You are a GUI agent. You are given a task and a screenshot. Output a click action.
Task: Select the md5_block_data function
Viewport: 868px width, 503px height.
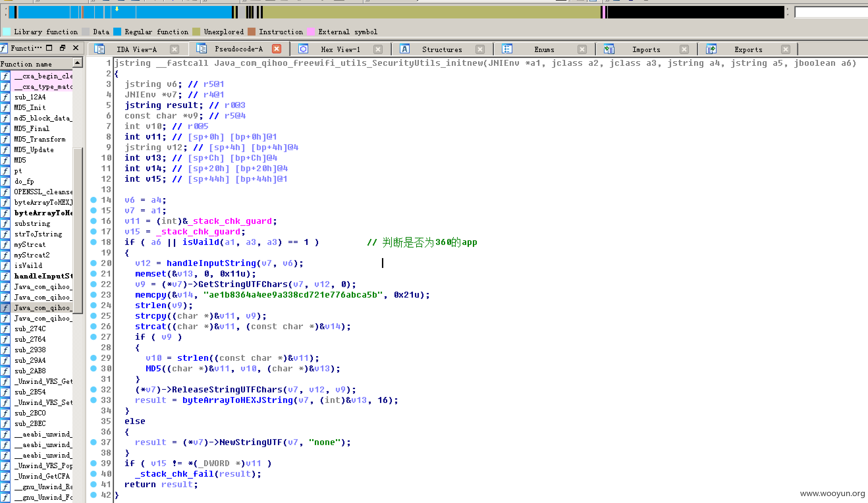pos(43,118)
